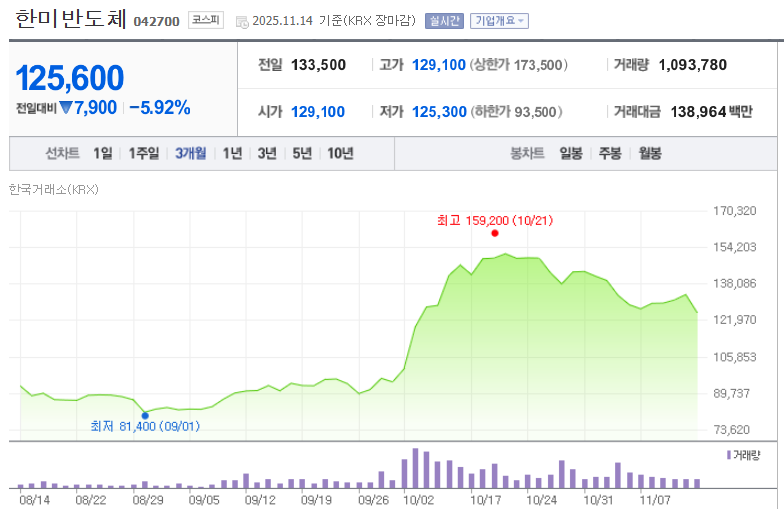
Task: Click the stock code 042700
Action: (x=156, y=22)
